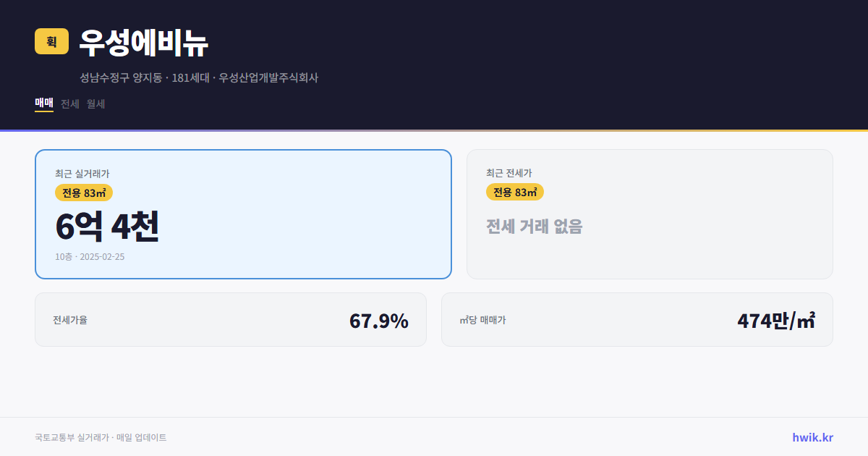Click the 474만/㎡ price value
This screenshot has width=868, height=456.
[x=775, y=318]
